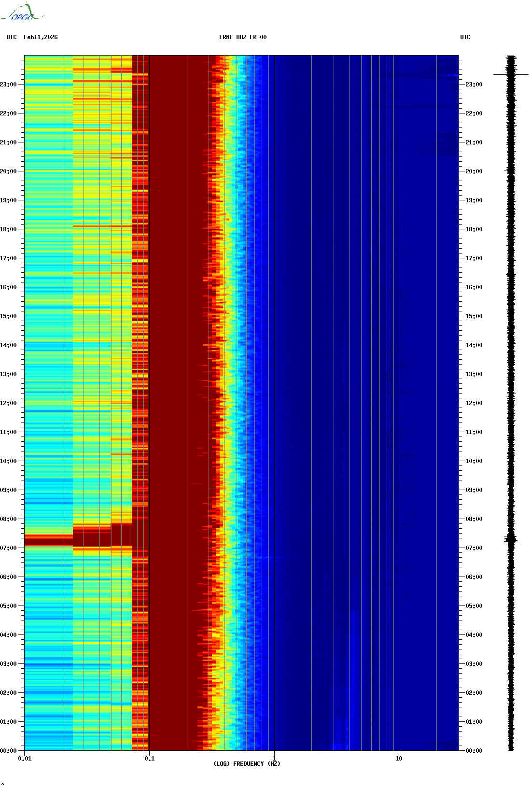This screenshot has width=532, height=789.
Task: Click the 1 Hz frequency axis label
Action: (274, 759)
